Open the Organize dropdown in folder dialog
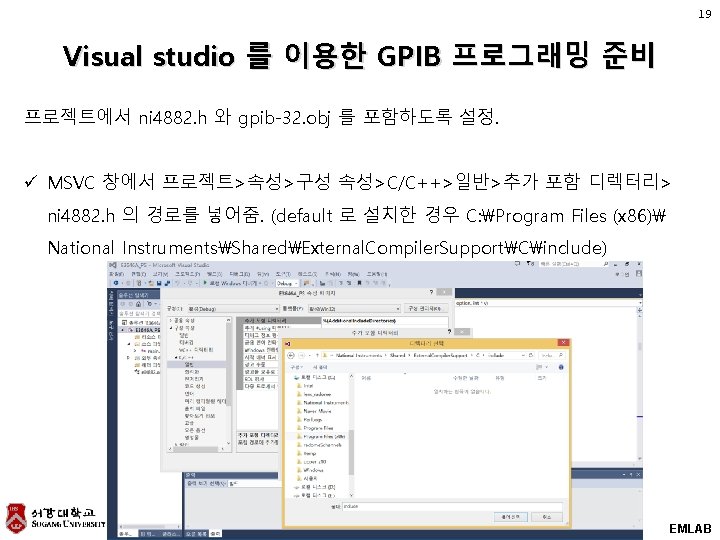This screenshot has width=720, height=540. [x=297, y=367]
